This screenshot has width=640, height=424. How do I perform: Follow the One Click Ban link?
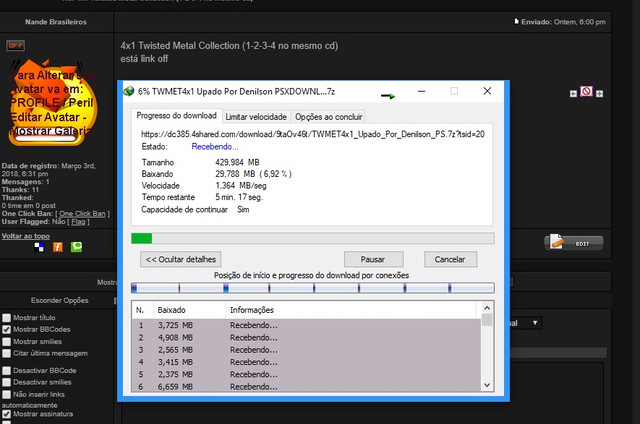(82, 213)
